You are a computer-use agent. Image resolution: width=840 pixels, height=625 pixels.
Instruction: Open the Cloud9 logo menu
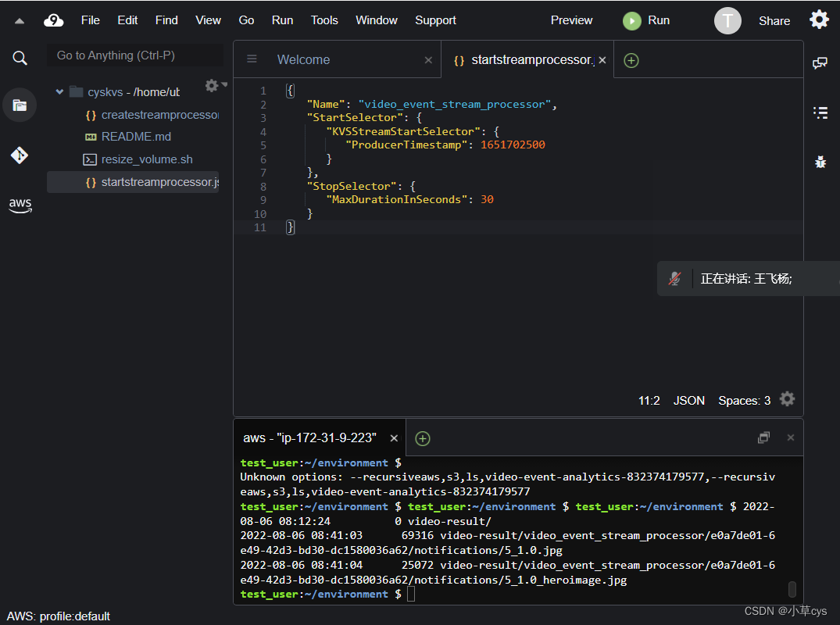[54, 20]
